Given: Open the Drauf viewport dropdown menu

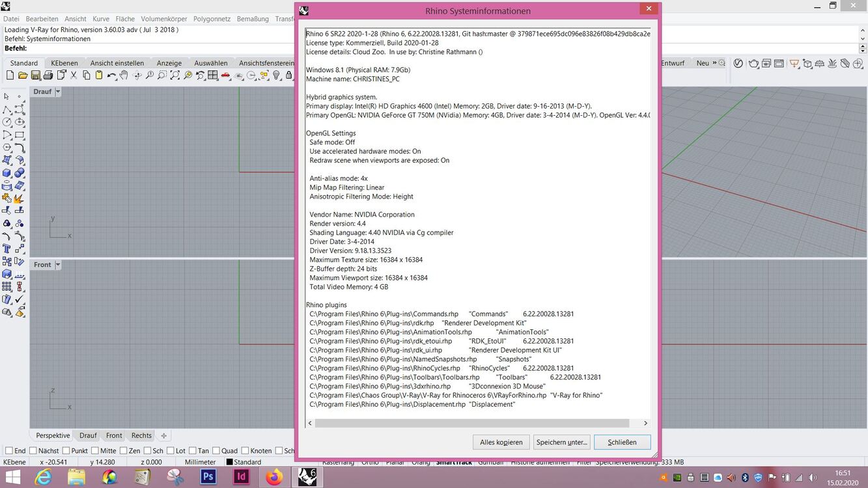Looking at the screenshot, I should pyautogui.click(x=58, y=92).
